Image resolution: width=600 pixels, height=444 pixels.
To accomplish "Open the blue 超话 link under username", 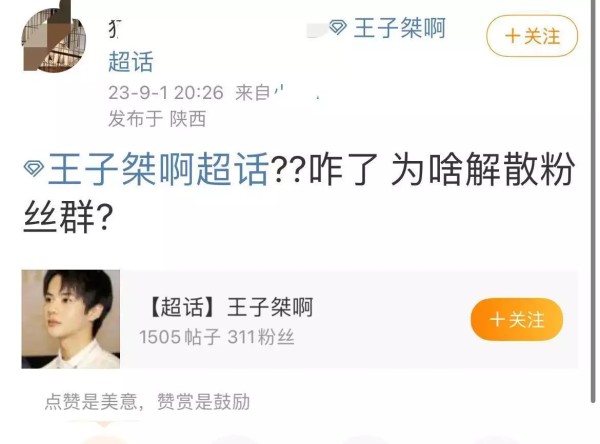I will click(x=131, y=62).
